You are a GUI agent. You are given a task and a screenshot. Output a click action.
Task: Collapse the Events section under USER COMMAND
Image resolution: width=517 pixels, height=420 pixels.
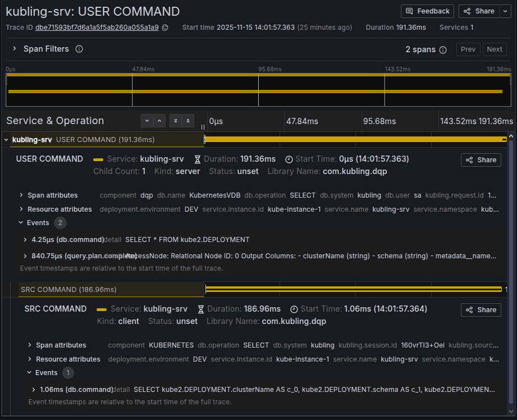[x=21, y=223]
